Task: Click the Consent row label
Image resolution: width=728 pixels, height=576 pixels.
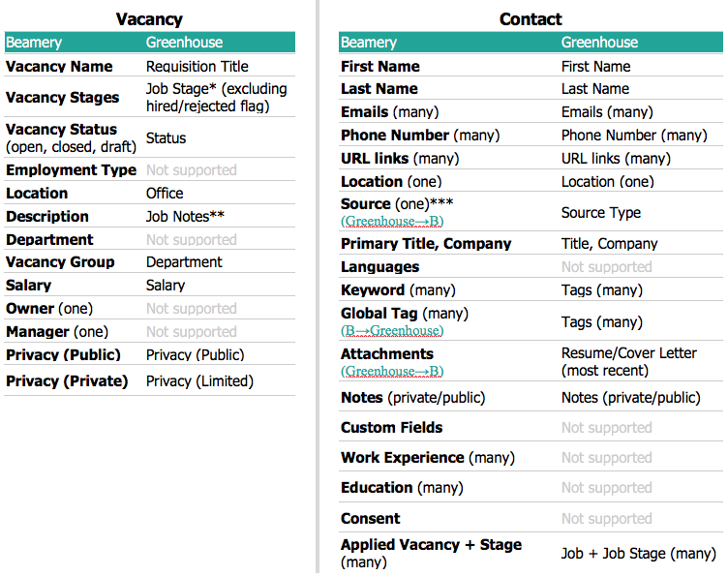Action: [370, 519]
